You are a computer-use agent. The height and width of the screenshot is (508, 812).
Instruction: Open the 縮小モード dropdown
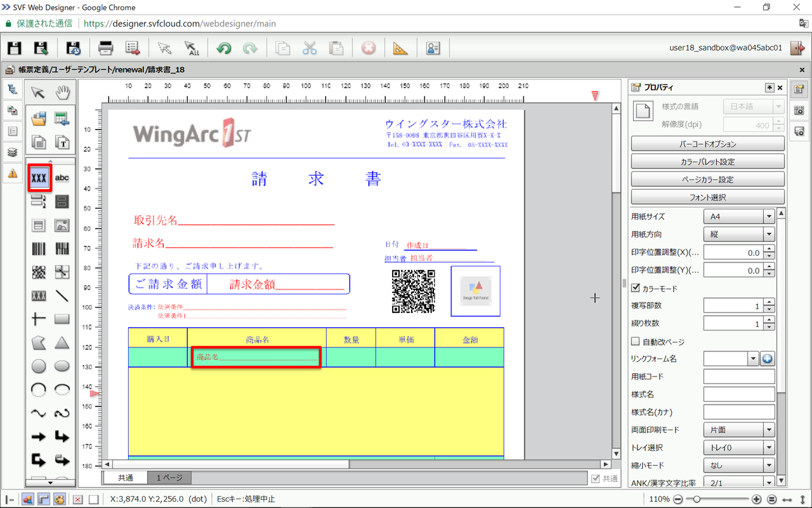tap(739, 465)
